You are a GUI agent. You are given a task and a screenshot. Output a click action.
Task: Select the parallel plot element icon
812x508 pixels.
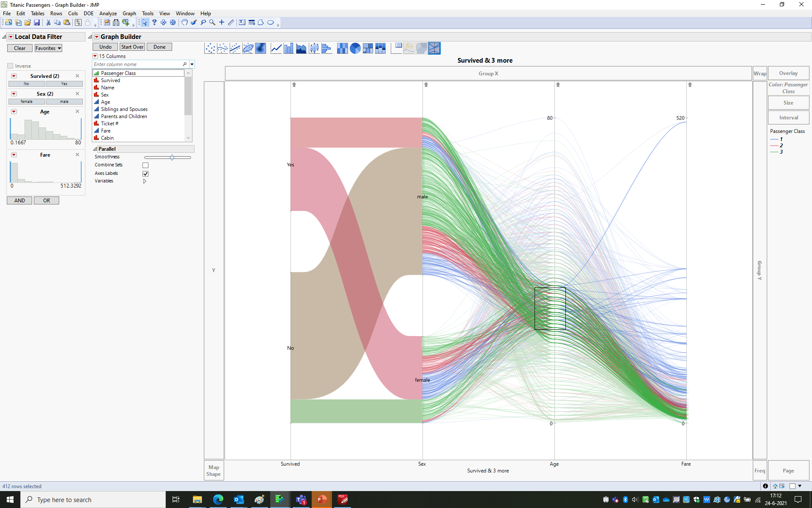pyautogui.click(x=434, y=48)
